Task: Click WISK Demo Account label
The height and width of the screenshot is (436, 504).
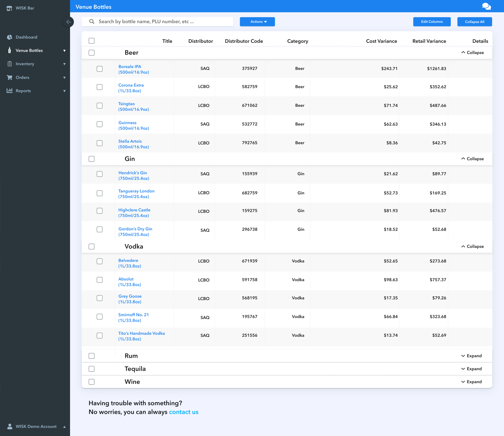Action: [36, 426]
